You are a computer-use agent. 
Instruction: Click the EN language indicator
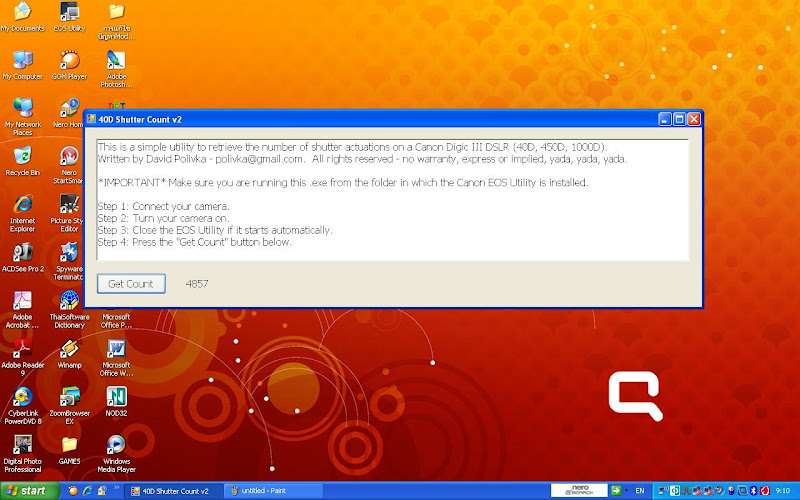(640, 491)
